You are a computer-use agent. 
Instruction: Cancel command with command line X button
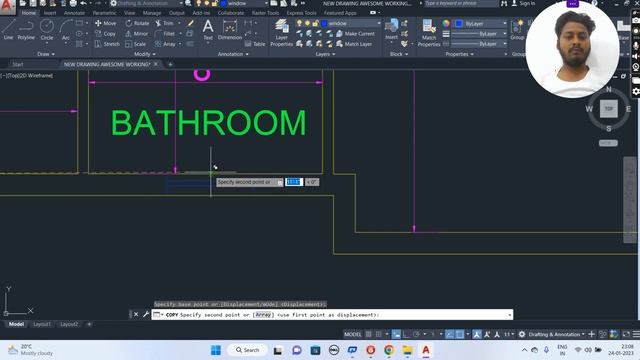[x=136, y=314]
